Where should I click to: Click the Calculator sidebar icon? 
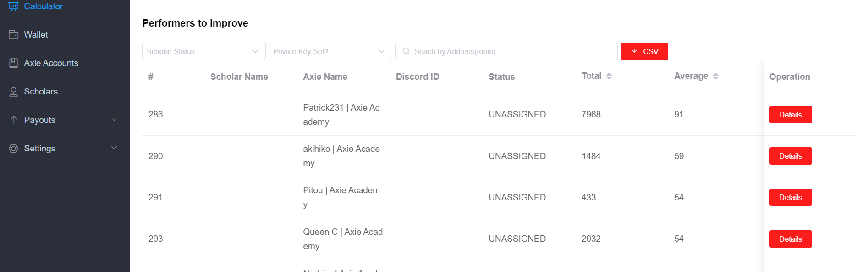pyautogui.click(x=13, y=6)
